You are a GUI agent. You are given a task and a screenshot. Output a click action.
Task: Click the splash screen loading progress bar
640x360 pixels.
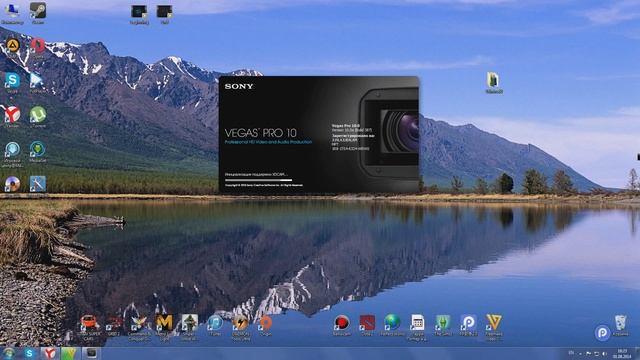pos(258,180)
